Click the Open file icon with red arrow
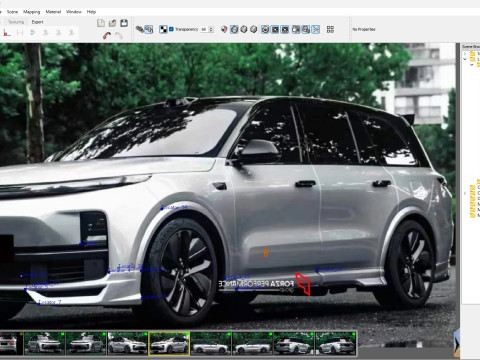 point(112,23)
